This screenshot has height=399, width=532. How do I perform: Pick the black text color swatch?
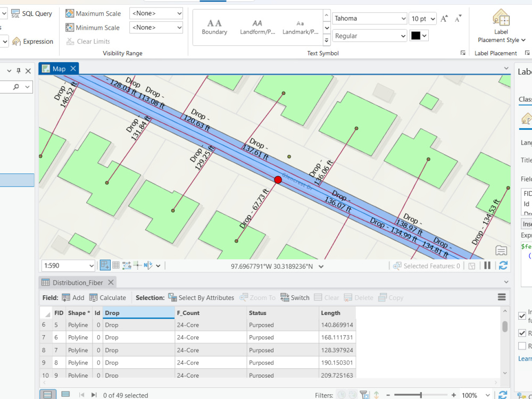point(415,36)
